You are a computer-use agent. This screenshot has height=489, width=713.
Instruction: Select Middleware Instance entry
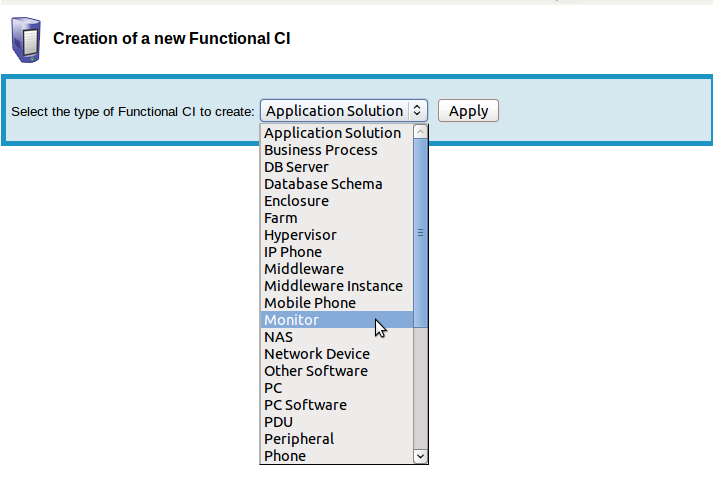point(333,286)
